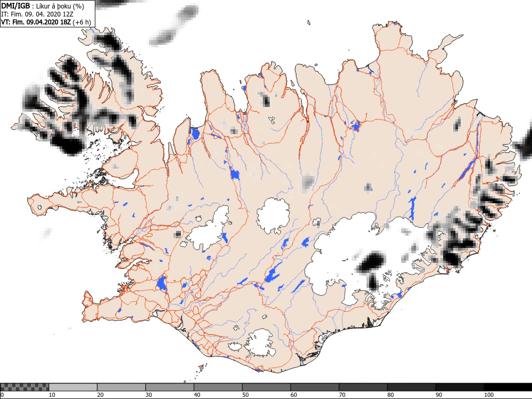The image size is (532, 399).
Task: Click the legend label '100'
Action: (x=488, y=395)
